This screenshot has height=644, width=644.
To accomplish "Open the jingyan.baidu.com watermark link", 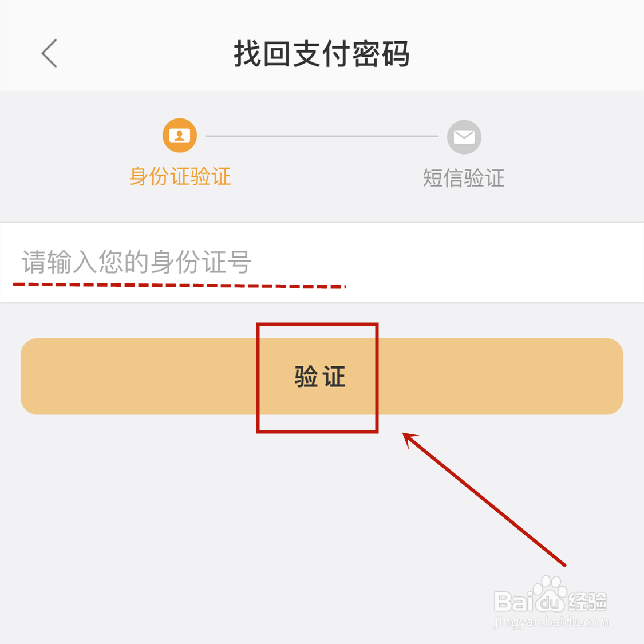I will coord(551,622).
